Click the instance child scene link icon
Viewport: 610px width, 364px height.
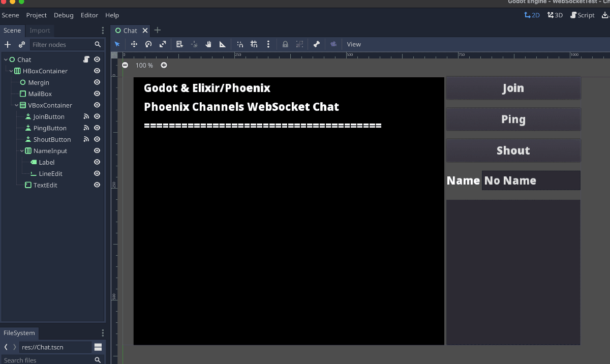tap(22, 45)
